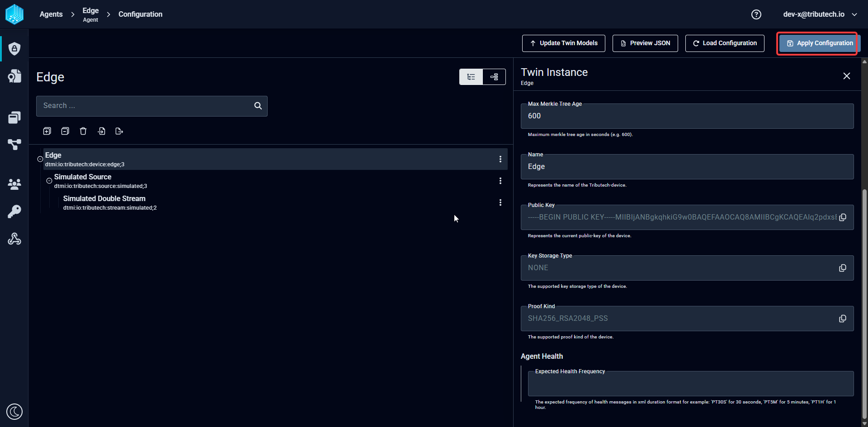The width and height of the screenshot is (868, 427).
Task: Open the node graph sidebar icon
Action: (14, 145)
